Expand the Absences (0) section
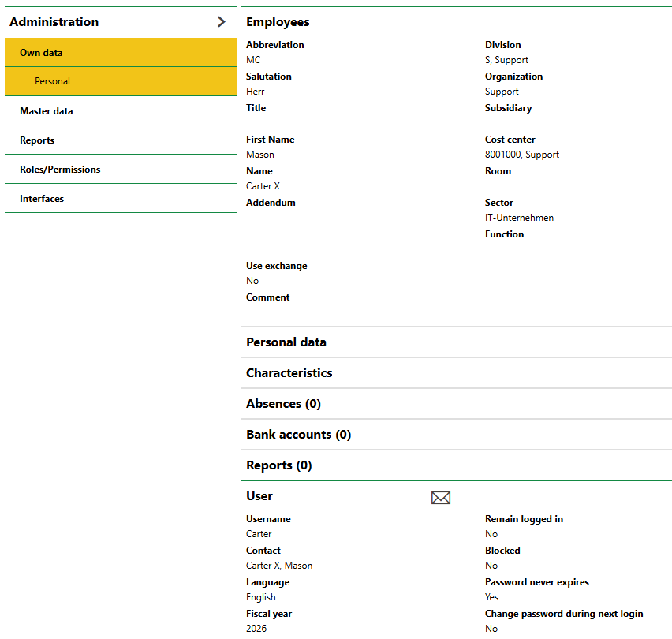 click(x=457, y=404)
